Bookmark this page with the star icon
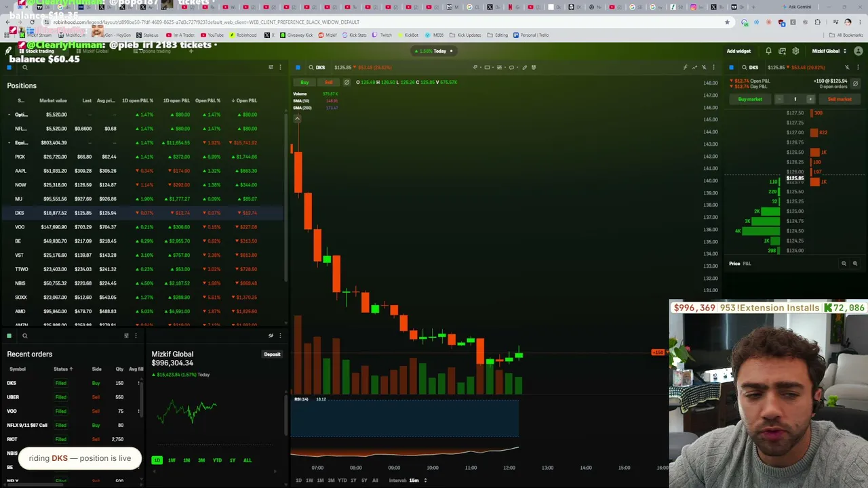Viewport: 868px width, 488px height. click(x=728, y=22)
